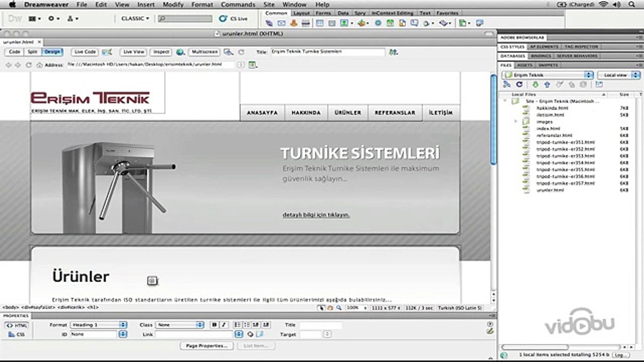Screen dimensions: 644x362
Task: Open the Site menu
Action: (x=269, y=5)
